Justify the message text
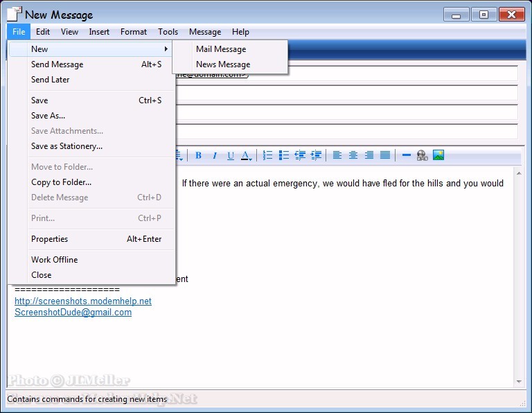The height and width of the screenshot is (413, 532). click(x=385, y=155)
